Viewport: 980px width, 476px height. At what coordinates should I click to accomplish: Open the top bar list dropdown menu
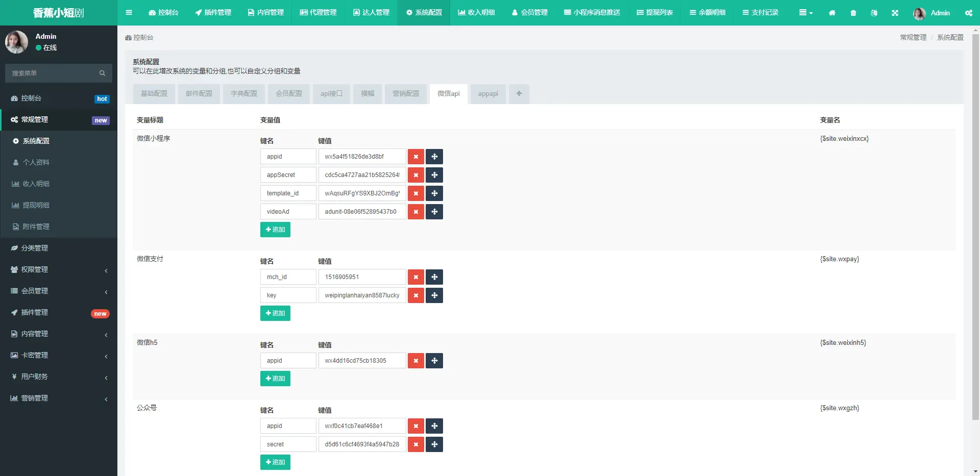[x=805, y=13]
